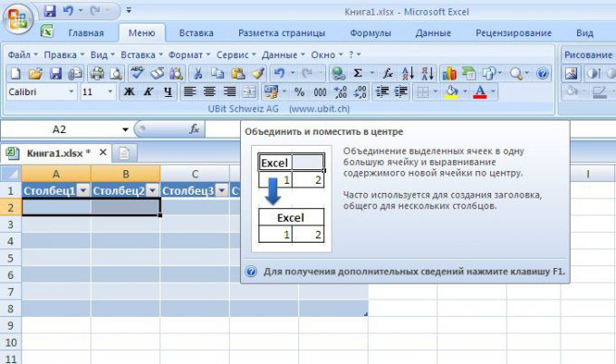Insert a picture from the Рисование panel

(x=572, y=73)
